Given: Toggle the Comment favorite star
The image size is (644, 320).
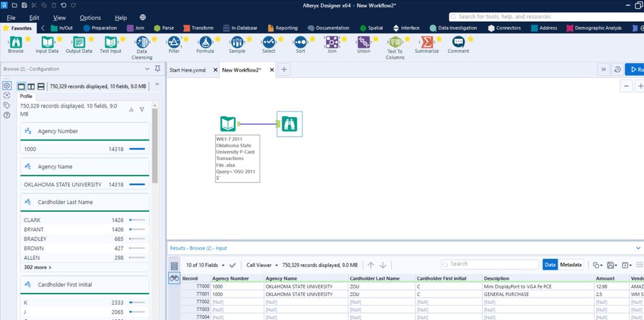Looking at the screenshot, I should tap(471, 39).
